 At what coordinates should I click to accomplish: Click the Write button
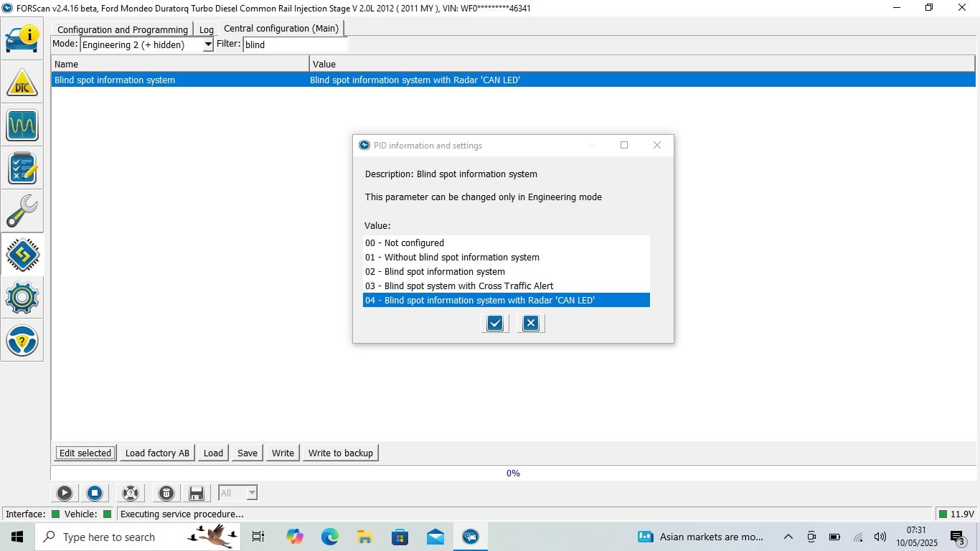[283, 453]
